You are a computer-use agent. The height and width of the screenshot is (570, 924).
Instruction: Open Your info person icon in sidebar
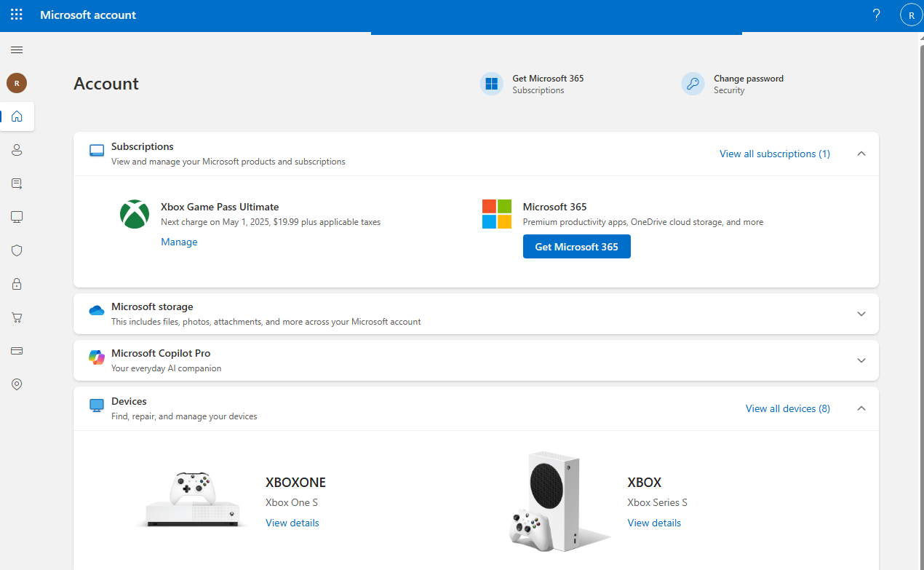pyautogui.click(x=17, y=150)
